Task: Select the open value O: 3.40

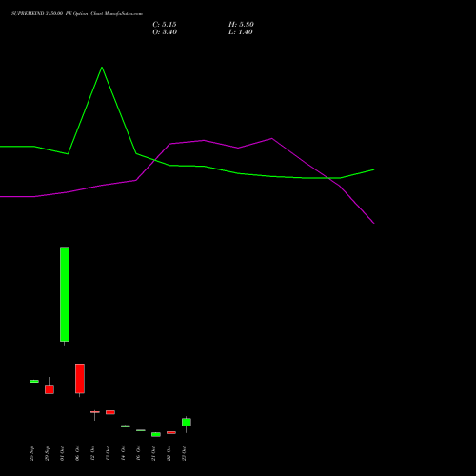Action: point(165,32)
